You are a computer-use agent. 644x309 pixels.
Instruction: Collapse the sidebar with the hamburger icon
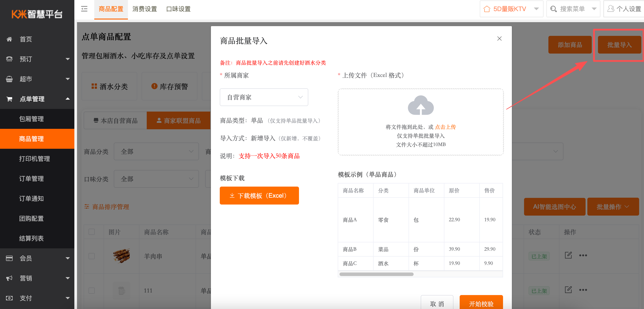pos(84,9)
